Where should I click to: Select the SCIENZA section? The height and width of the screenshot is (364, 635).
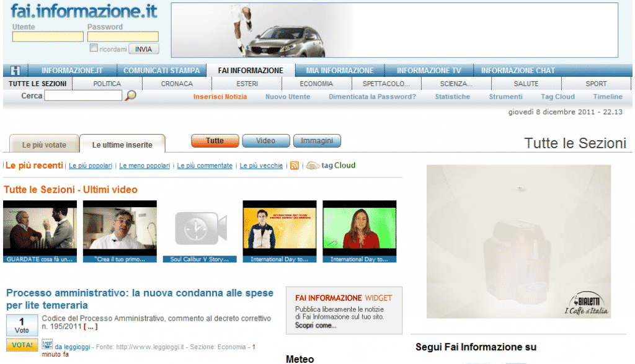456,84
